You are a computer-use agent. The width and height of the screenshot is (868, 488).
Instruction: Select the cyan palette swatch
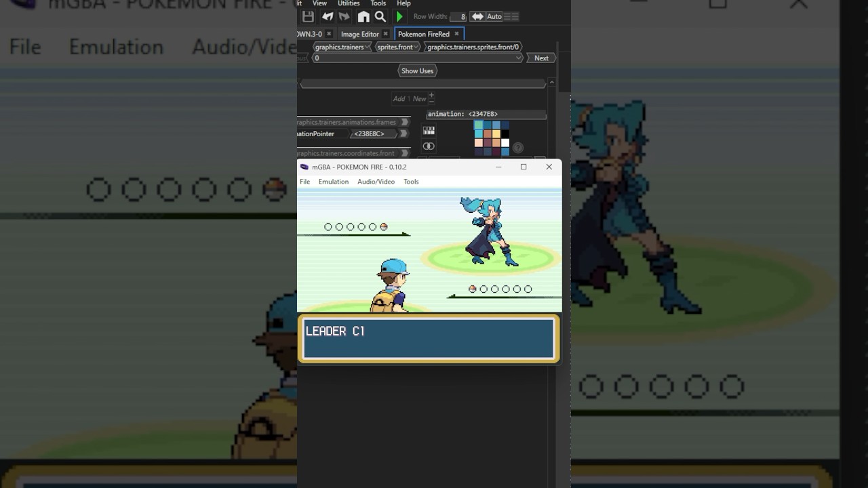tap(479, 134)
